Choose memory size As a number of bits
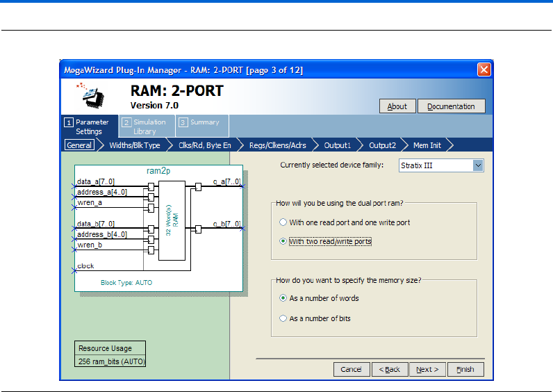This screenshot has height=392, width=553. click(x=315, y=318)
